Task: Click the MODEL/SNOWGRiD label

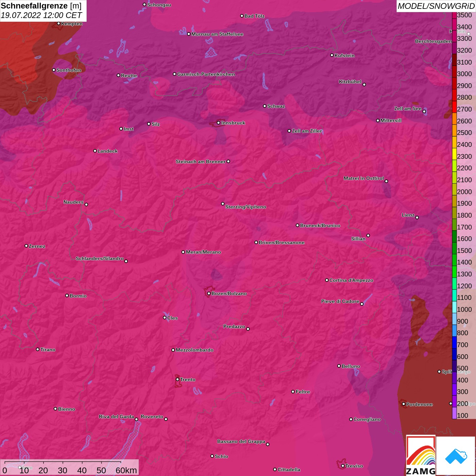Action: pyautogui.click(x=436, y=6)
